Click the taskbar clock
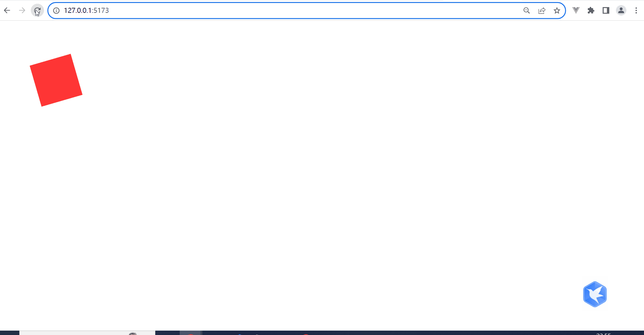The image size is (644, 335). coord(603,334)
